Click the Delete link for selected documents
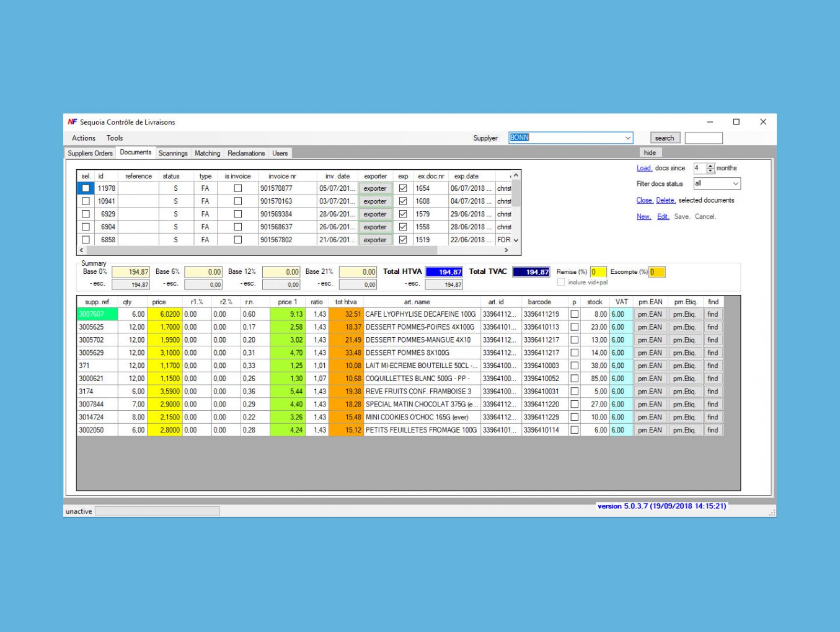 (x=666, y=200)
